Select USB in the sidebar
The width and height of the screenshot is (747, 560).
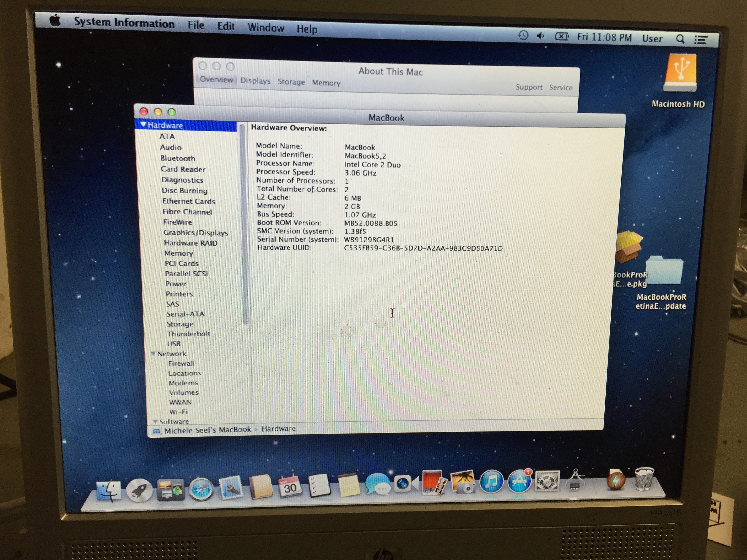(x=174, y=344)
